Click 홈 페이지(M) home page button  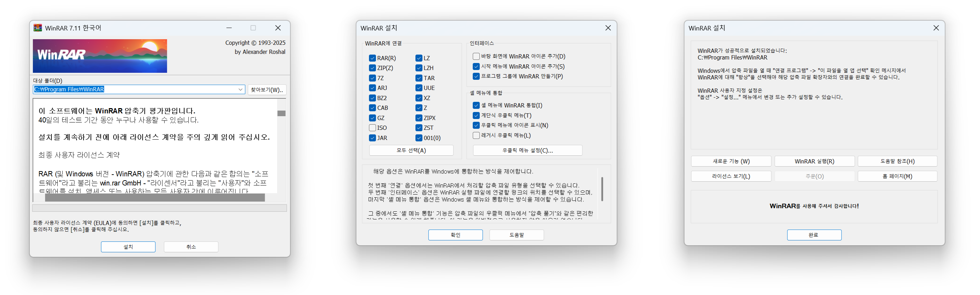tap(897, 176)
